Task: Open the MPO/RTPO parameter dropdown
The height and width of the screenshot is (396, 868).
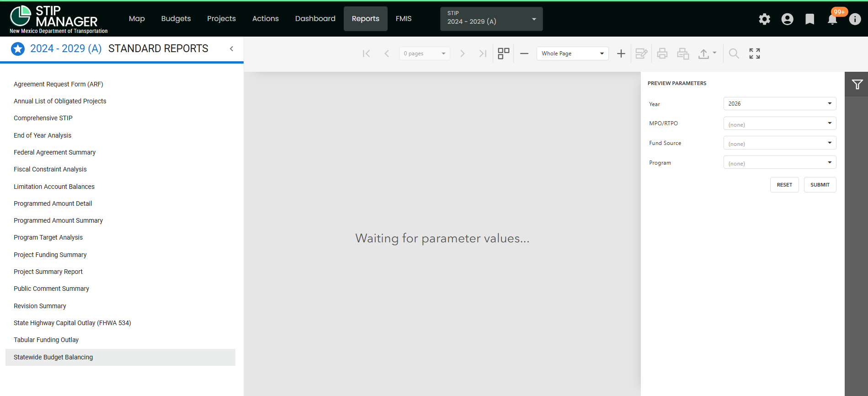Action: click(780, 123)
